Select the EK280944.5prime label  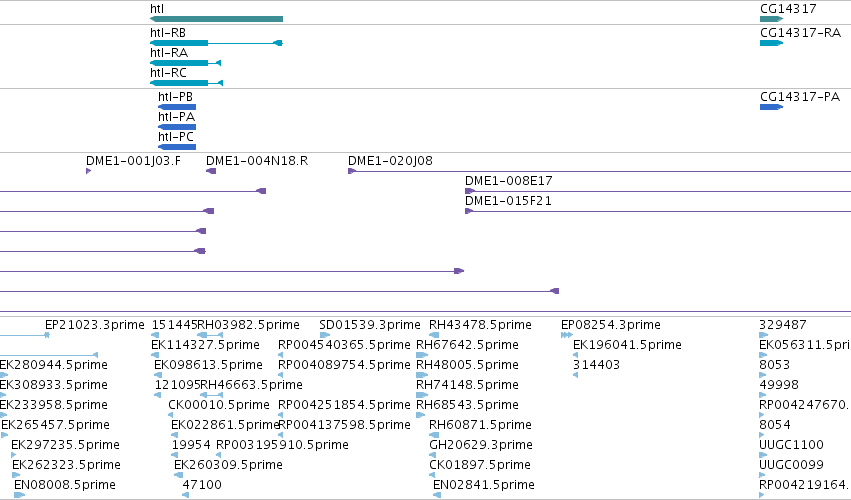tap(53, 365)
